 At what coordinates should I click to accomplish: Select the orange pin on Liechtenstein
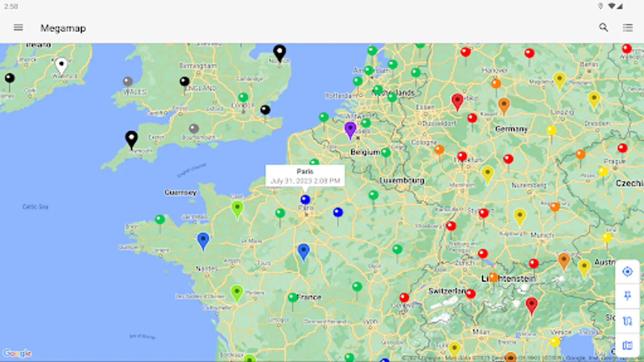(x=493, y=277)
